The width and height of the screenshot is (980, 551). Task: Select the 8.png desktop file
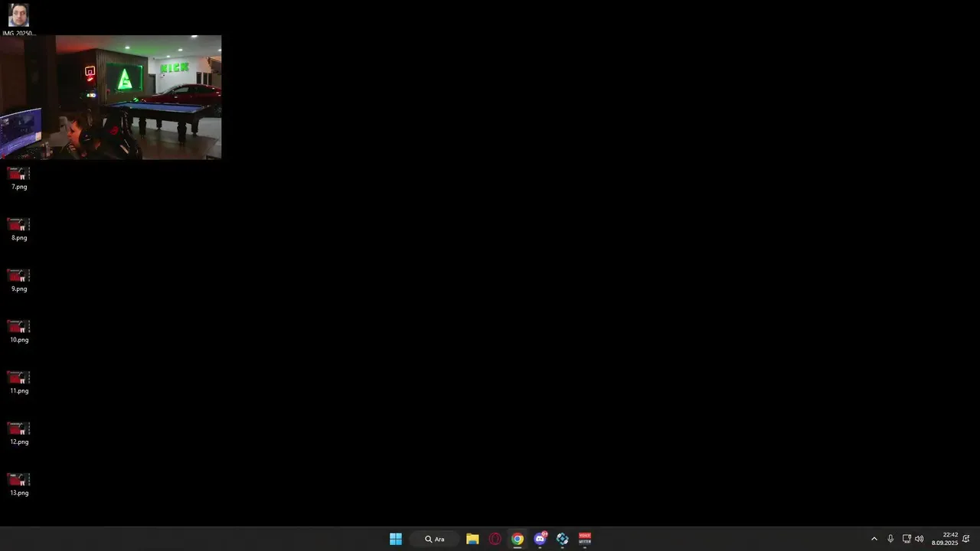pos(19,230)
